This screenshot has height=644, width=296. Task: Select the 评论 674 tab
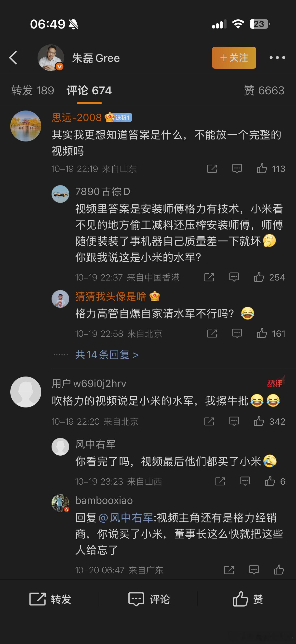(x=89, y=90)
